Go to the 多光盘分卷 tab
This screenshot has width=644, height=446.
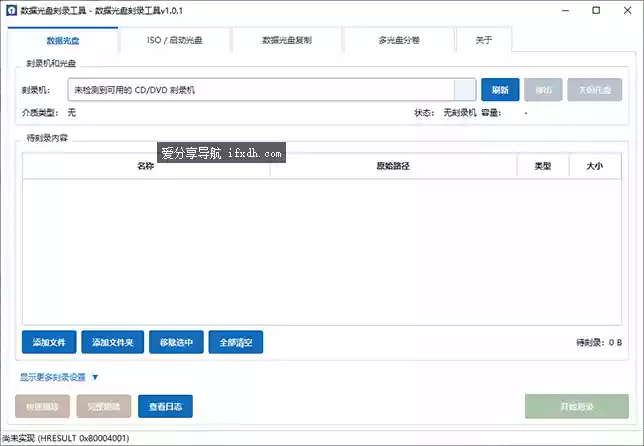point(399,40)
